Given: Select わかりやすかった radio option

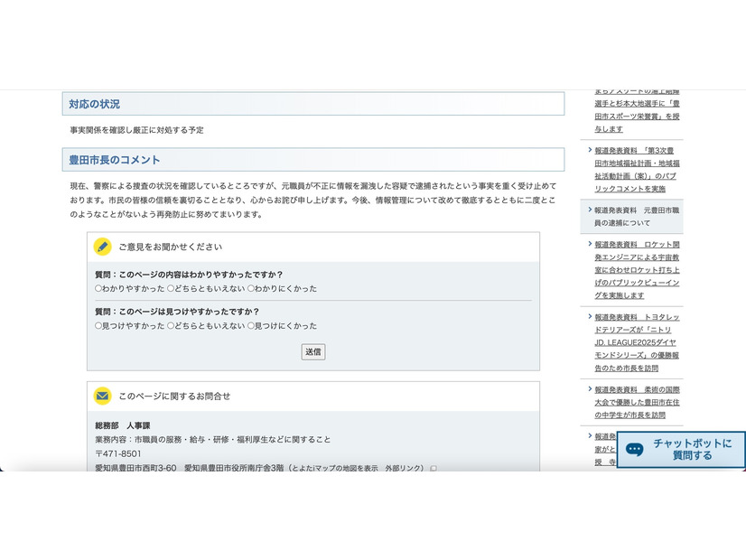Looking at the screenshot, I should click(x=98, y=289).
